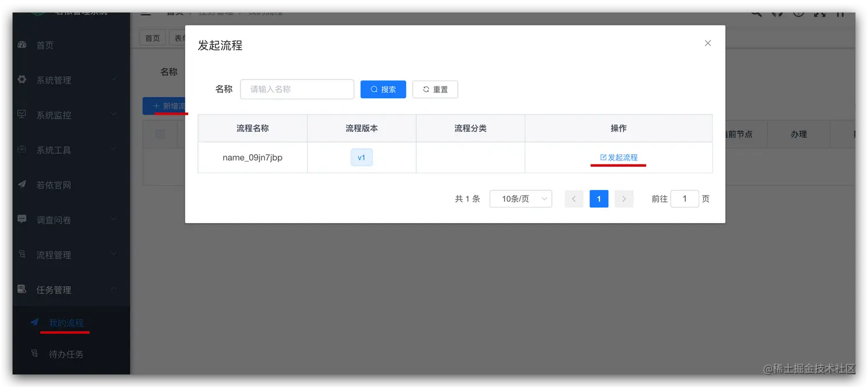Click the 流程版本 column header
The width and height of the screenshot is (868, 387).
(362, 128)
